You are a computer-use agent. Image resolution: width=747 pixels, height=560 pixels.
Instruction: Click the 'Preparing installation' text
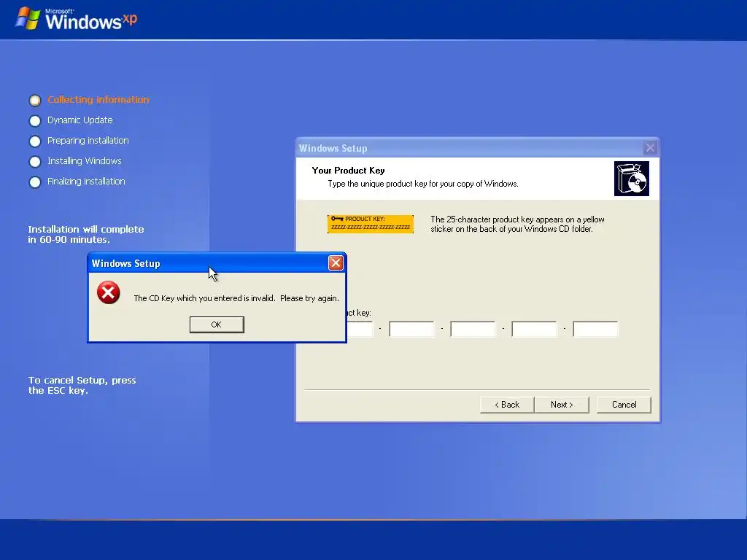[88, 141]
